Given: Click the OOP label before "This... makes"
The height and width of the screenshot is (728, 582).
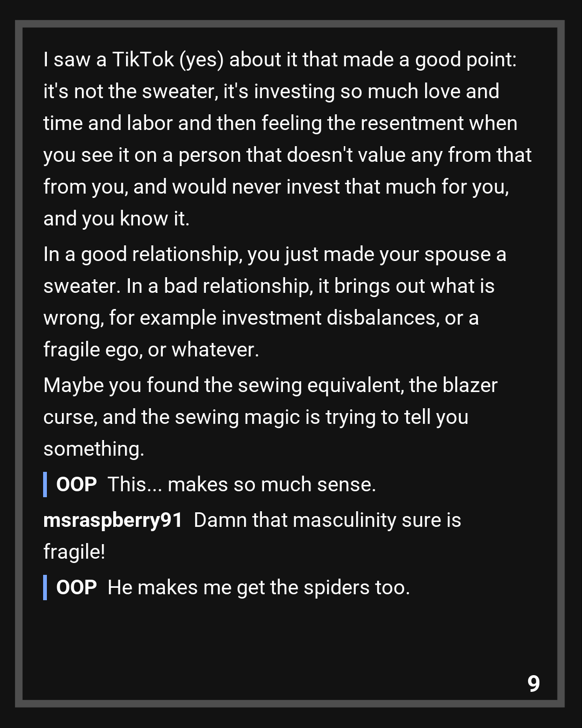Looking at the screenshot, I should tap(77, 485).
